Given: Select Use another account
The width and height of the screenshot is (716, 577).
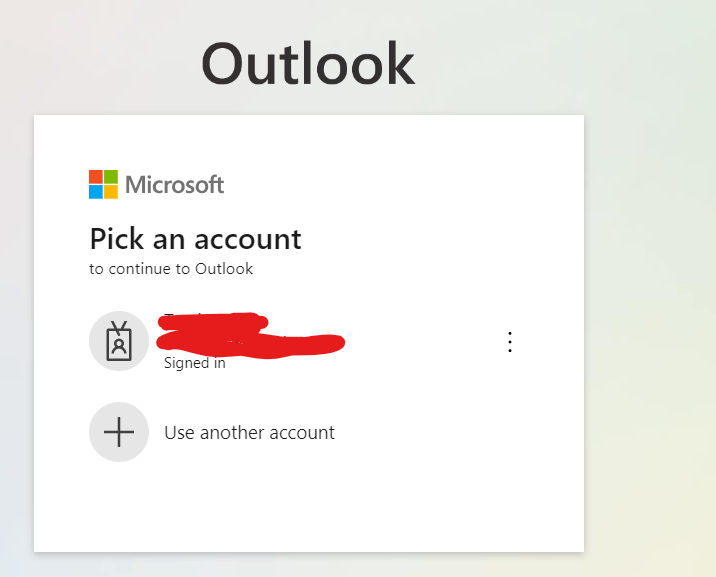Looking at the screenshot, I should [x=249, y=432].
